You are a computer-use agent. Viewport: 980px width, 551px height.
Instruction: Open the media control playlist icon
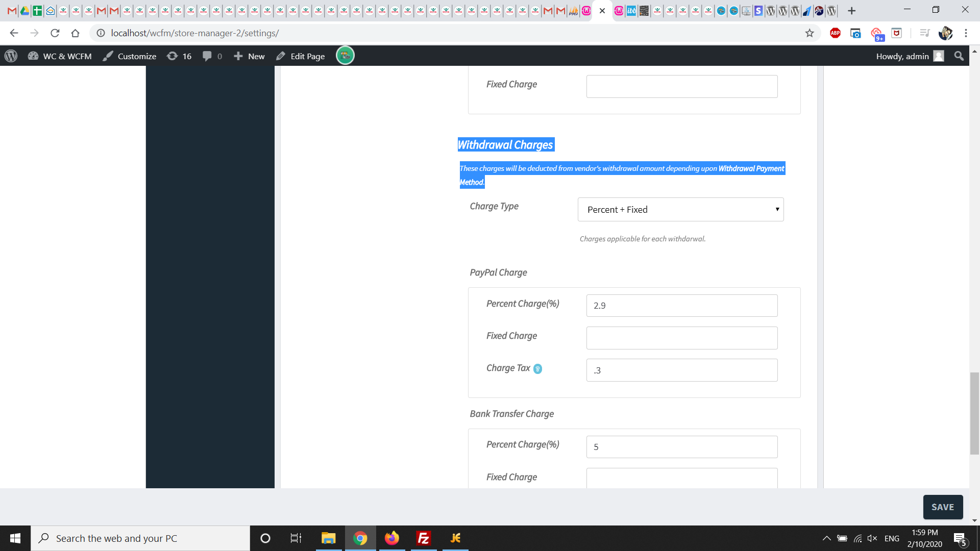click(924, 33)
